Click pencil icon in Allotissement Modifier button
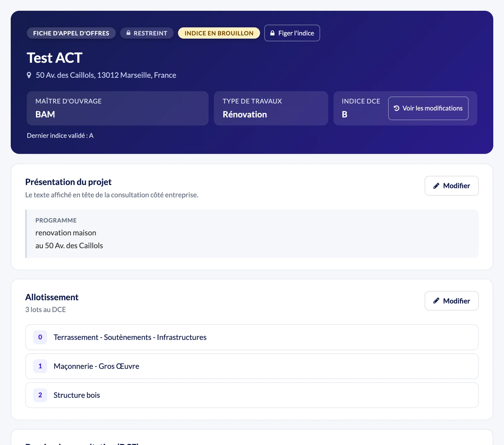This screenshot has height=445, width=504. [x=436, y=301]
